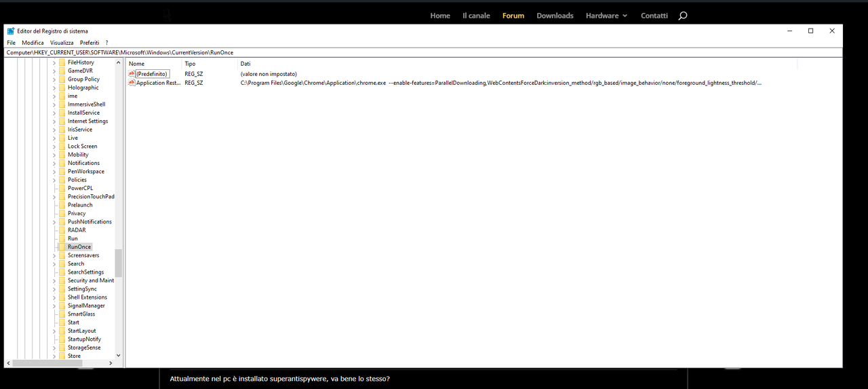Image resolution: width=868 pixels, height=389 pixels.
Task: Select the StartLayout key
Action: 81,331
